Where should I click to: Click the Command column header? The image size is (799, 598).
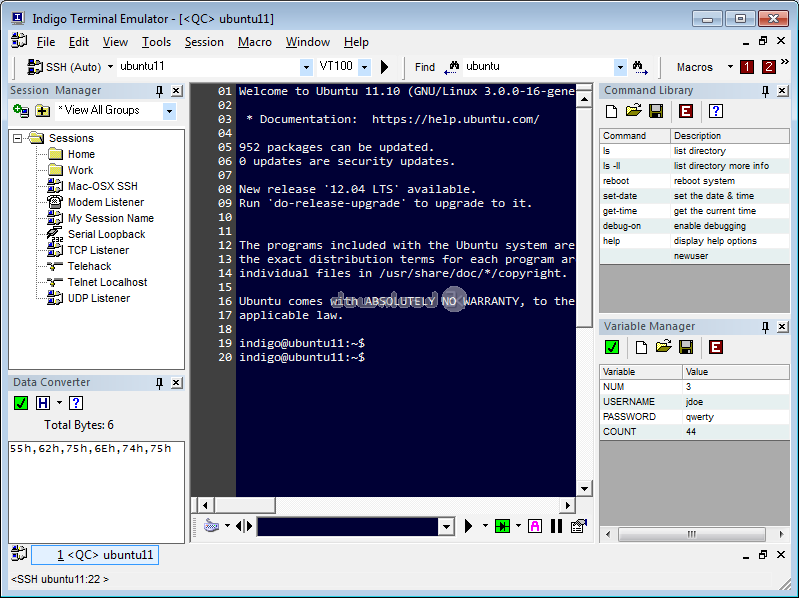point(635,136)
